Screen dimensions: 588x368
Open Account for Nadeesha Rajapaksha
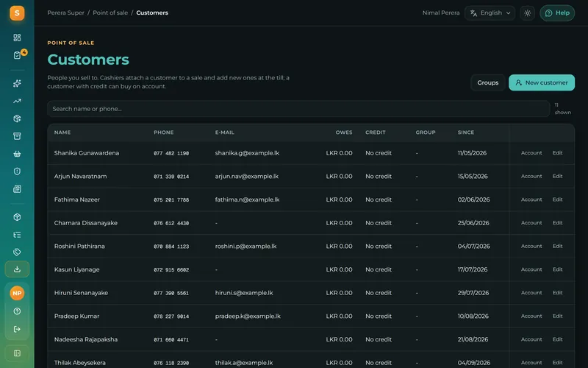click(x=531, y=339)
